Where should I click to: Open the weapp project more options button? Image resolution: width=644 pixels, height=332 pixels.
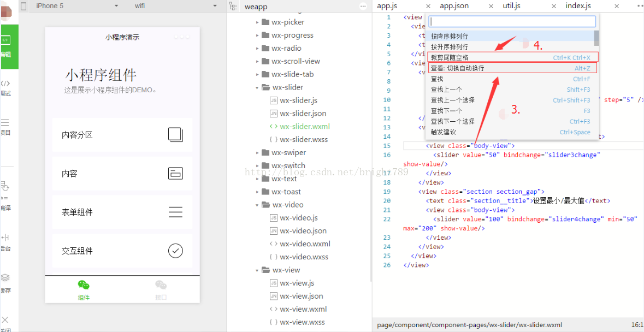pos(363,6)
